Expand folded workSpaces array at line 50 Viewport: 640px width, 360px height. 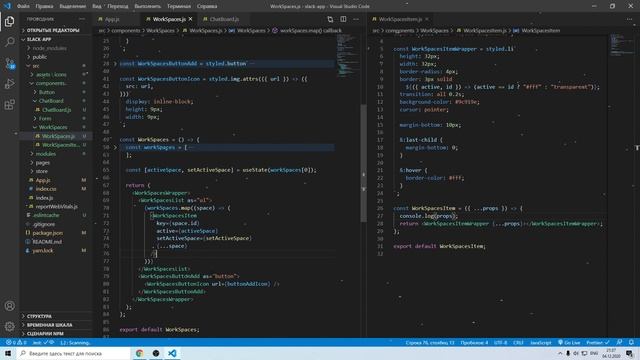(x=115, y=147)
